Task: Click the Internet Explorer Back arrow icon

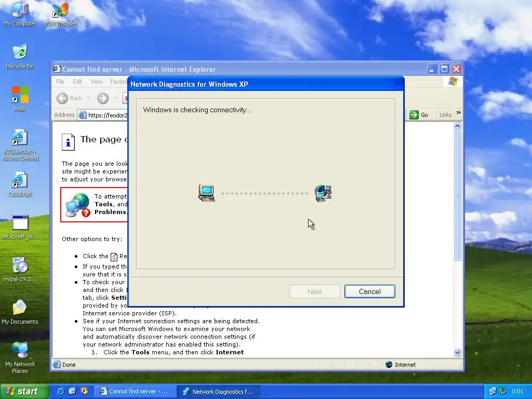Action: coord(62,98)
